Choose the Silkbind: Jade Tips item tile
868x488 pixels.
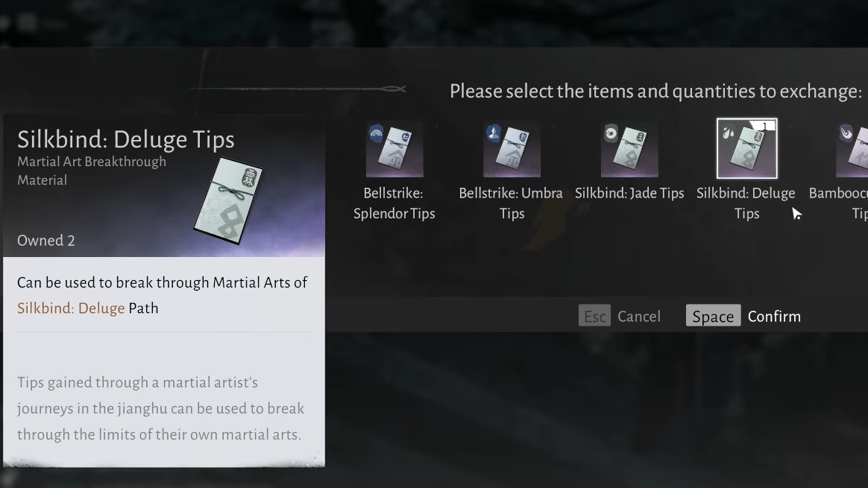[629, 150]
